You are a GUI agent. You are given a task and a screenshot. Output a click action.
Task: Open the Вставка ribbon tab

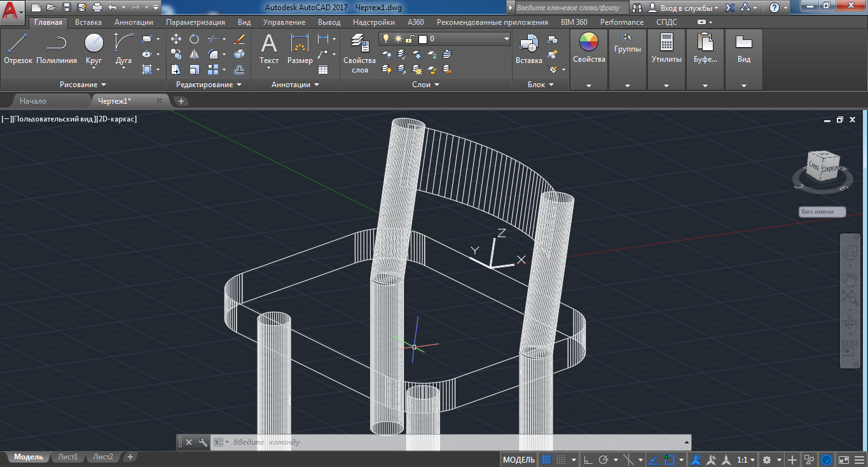[88, 22]
